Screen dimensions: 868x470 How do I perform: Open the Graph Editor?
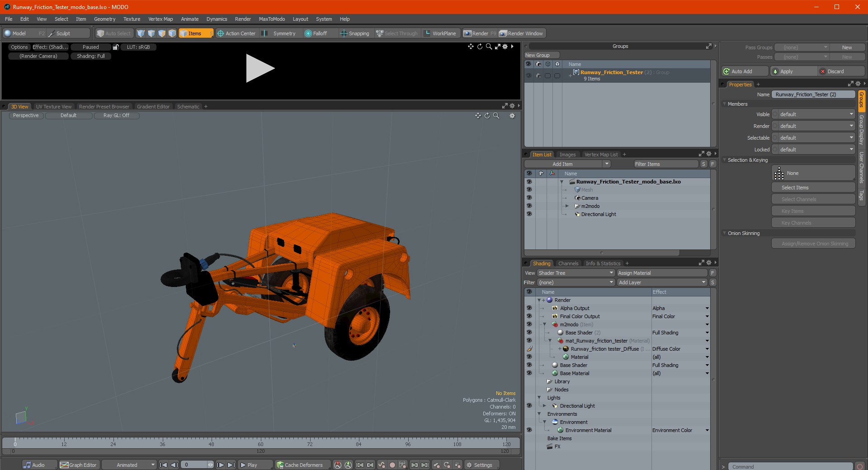click(79, 465)
